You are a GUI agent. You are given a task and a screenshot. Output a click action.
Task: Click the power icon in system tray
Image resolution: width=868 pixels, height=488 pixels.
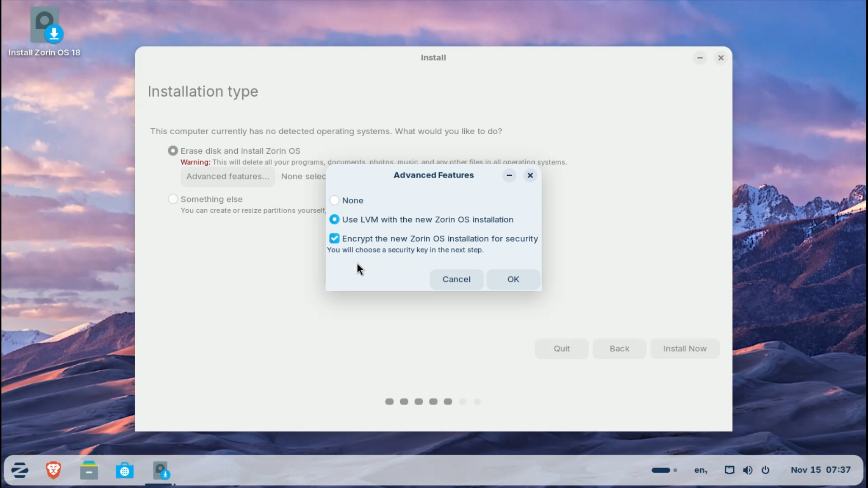click(x=765, y=470)
